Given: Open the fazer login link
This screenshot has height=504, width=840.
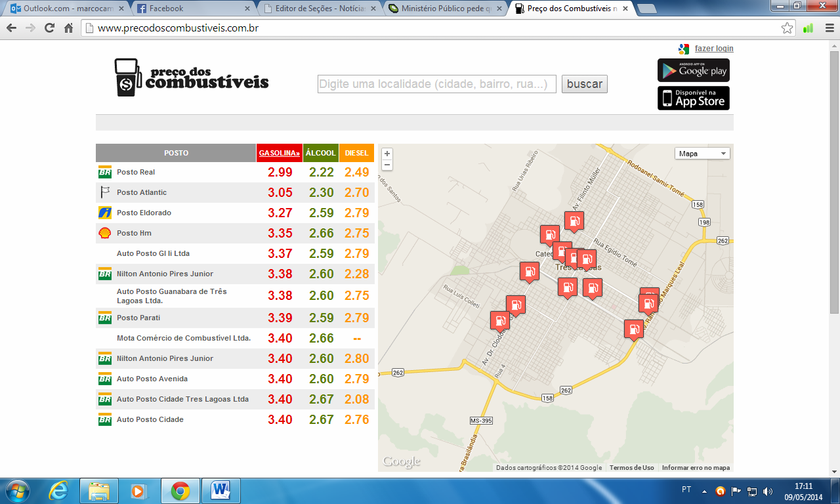Looking at the screenshot, I should tap(714, 49).
